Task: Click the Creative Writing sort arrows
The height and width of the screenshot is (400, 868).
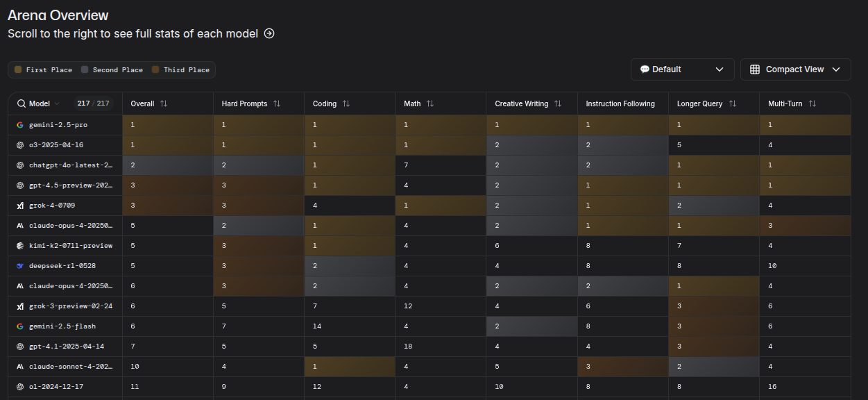Action: coord(558,103)
